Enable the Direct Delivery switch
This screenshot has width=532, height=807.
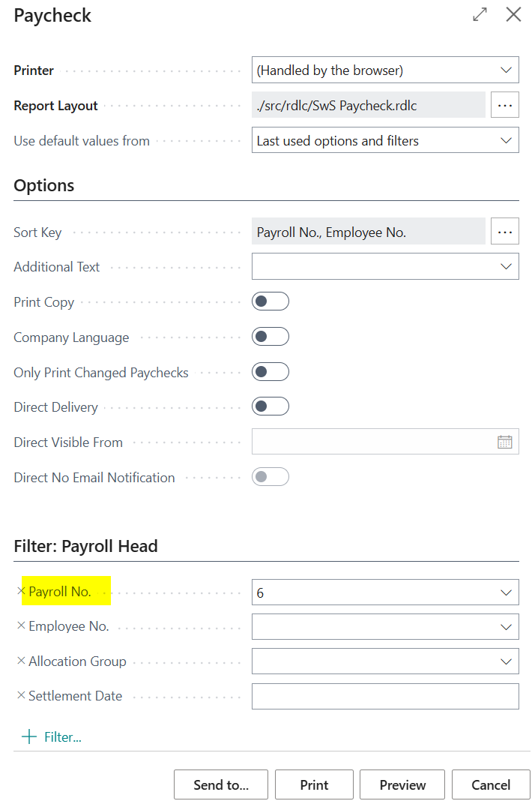[x=270, y=406]
